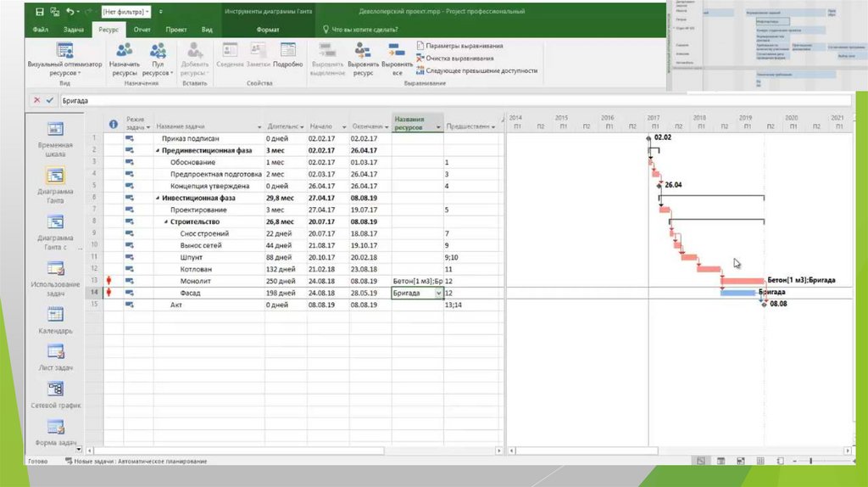Open the Timeline (Временная шкала) view

[55, 140]
